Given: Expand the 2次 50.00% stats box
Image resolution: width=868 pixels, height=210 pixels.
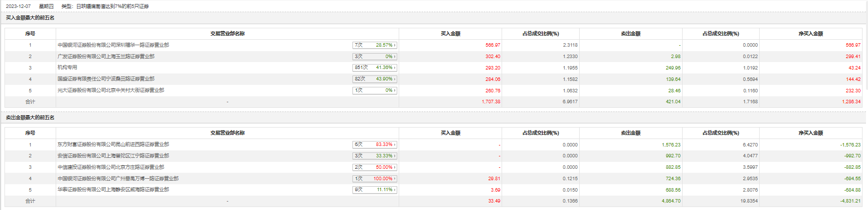Looking at the screenshot, I should click(375, 167).
